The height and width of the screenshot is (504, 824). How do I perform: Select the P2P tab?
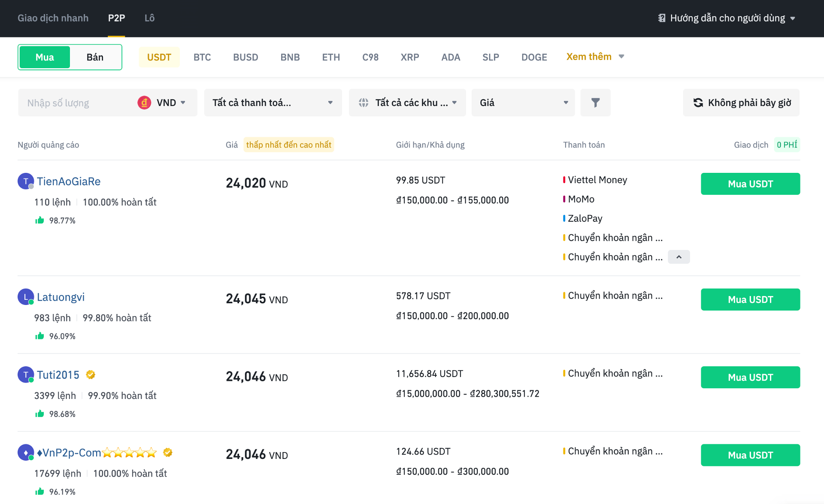pos(116,18)
